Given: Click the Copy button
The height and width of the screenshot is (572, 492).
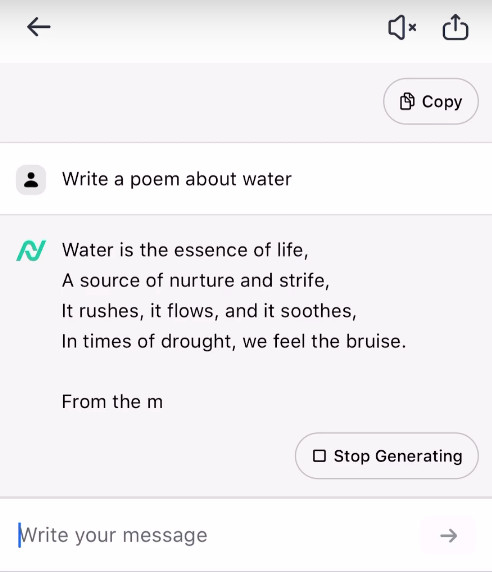Looking at the screenshot, I should tap(431, 101).
